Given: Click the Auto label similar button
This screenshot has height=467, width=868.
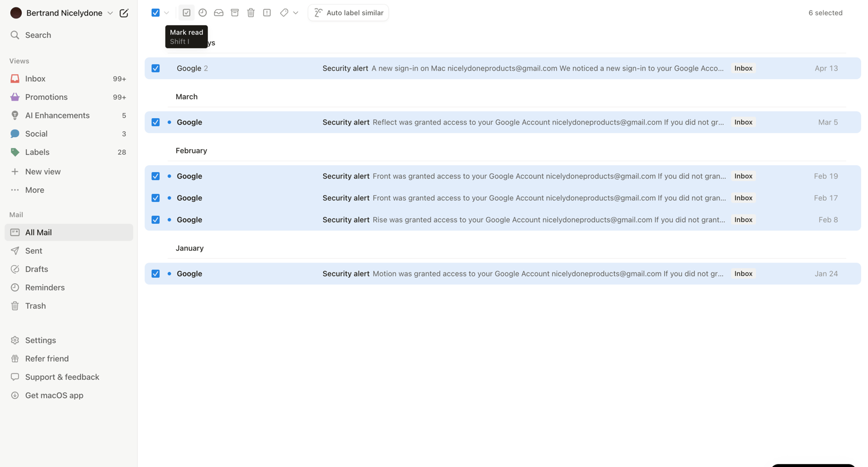Looking at the screenshot, I should [348, 13].
